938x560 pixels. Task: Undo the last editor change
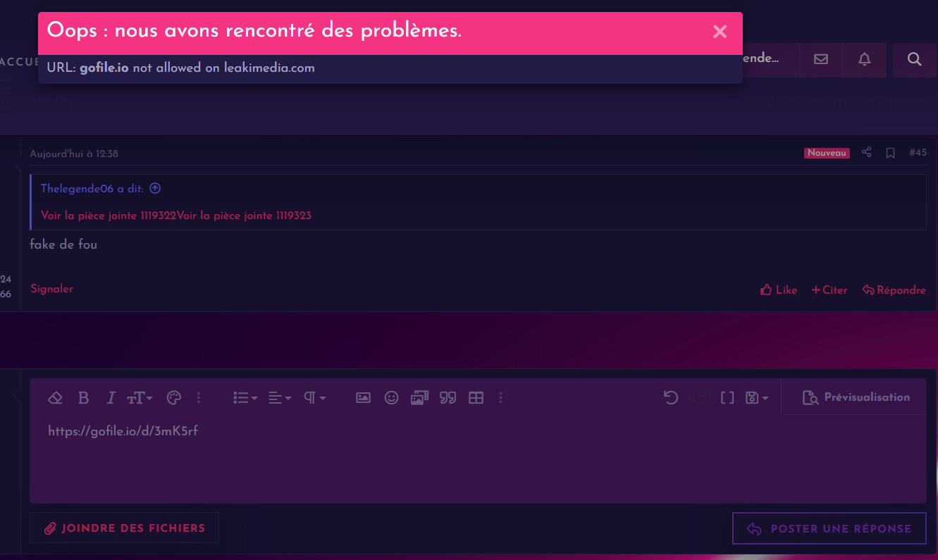tap(670, 397)
